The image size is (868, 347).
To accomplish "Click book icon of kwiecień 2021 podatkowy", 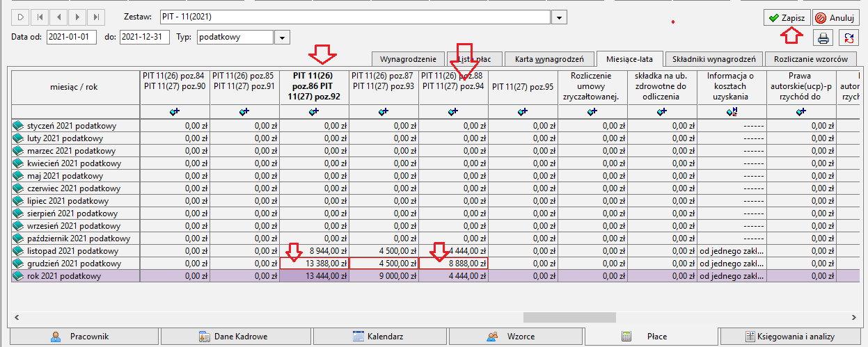I will 19,163.
